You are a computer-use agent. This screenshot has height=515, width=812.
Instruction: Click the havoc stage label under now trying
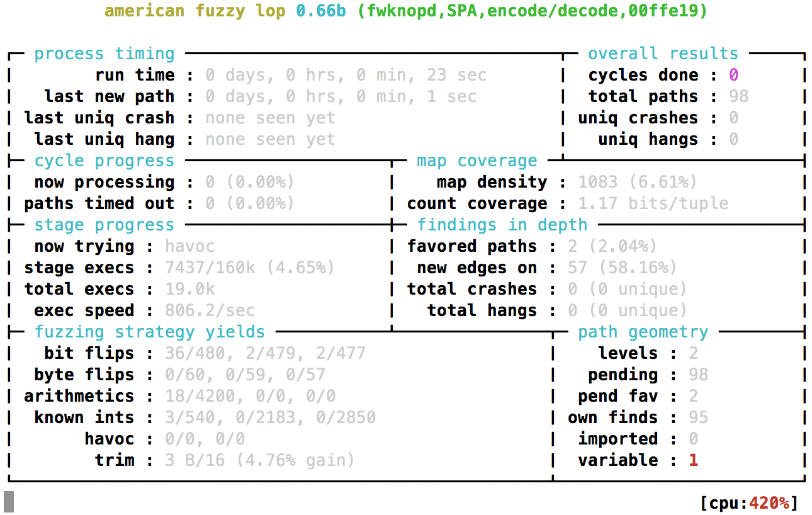189,246
